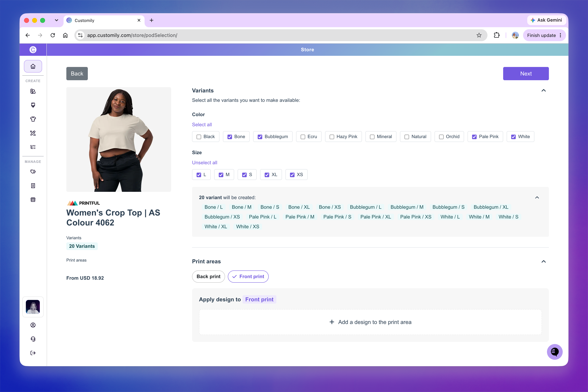Click the log out icon in sidebar
This screenshot has height=392, width=588.
point(33,353)
